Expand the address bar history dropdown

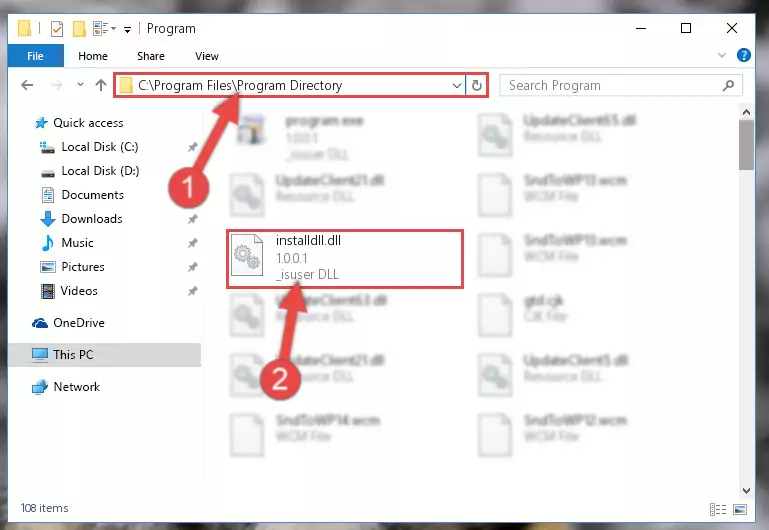coord(456,86)
